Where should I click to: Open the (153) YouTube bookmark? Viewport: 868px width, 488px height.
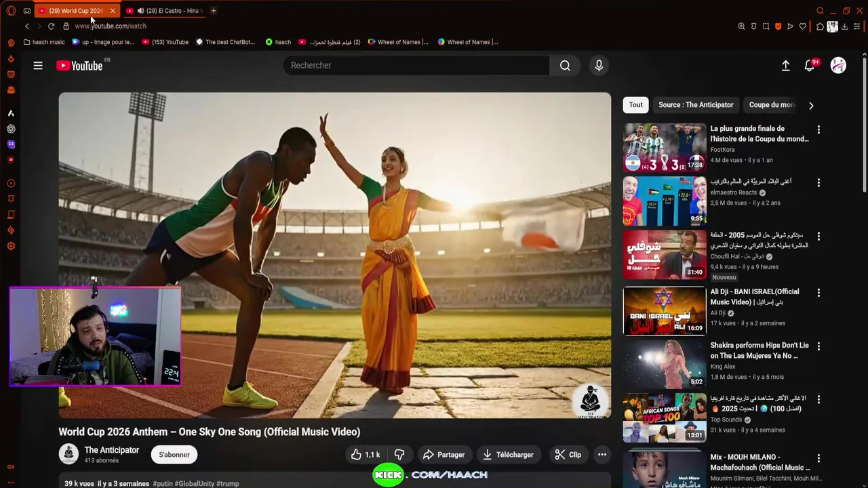(165, 42)
